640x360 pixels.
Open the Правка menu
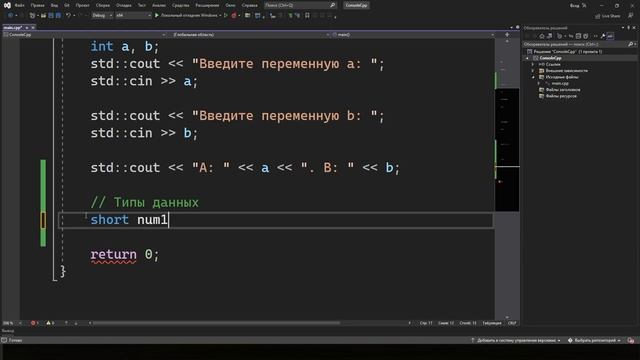coord(38,5)
